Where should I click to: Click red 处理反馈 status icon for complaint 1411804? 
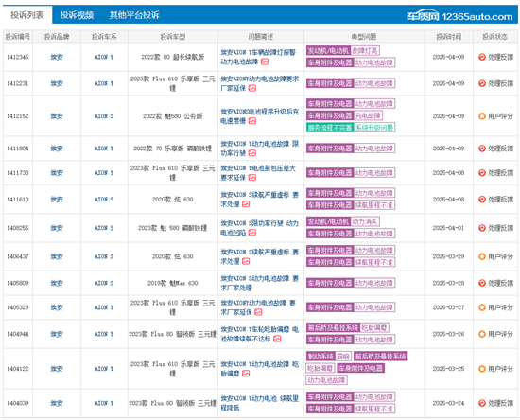click(482, 149)
